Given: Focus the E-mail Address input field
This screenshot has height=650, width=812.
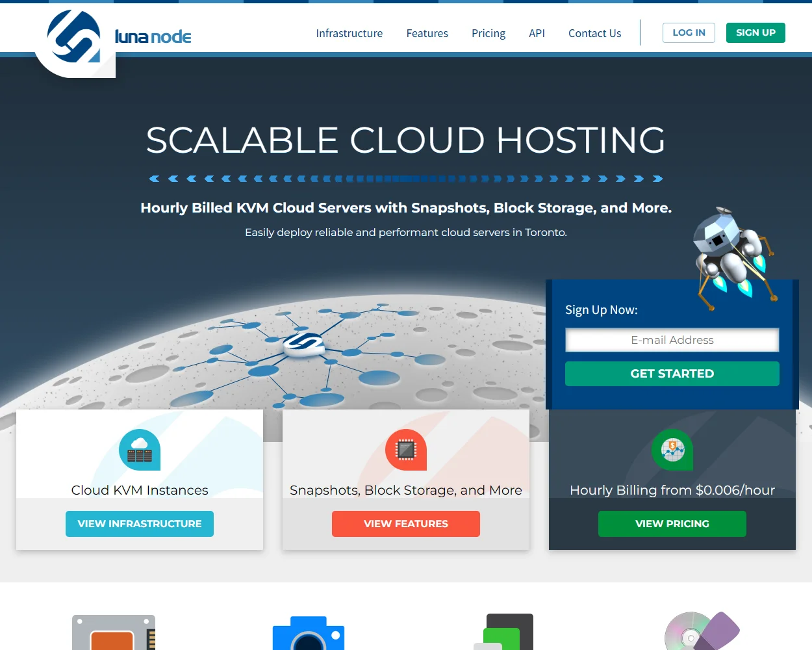Looking at the screenshot, I should 672,340.
